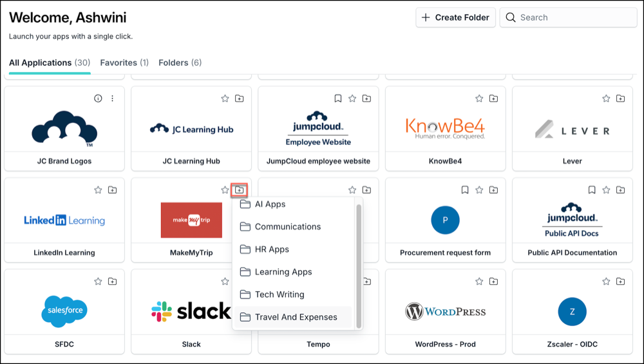Open the MakeMyTrip logo tile
The image size is (644, 364).
pyautogui.click(x=191, y=220)
